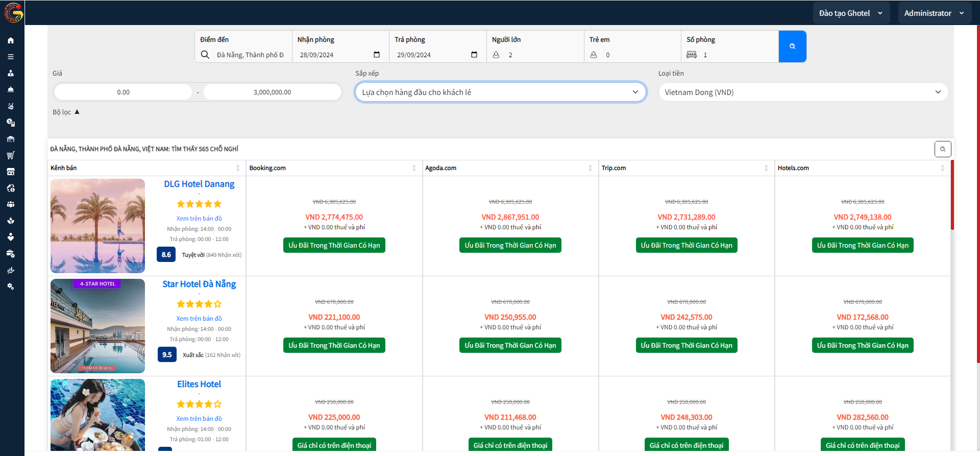Click the Ghotel logo icon

click(13, 13)
